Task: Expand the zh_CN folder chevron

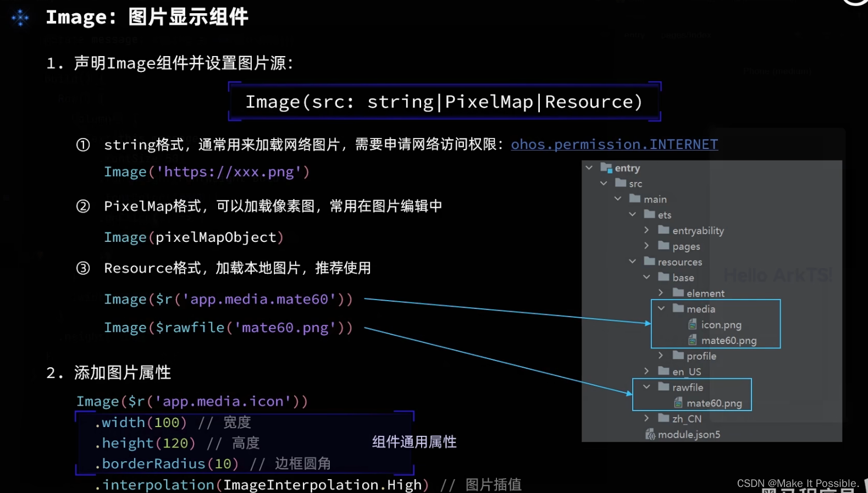Action: click(x=646, y=418)
